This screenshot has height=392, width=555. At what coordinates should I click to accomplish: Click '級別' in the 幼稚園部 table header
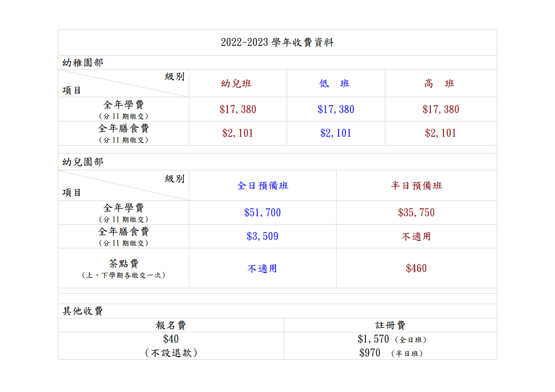pos(175,77)
